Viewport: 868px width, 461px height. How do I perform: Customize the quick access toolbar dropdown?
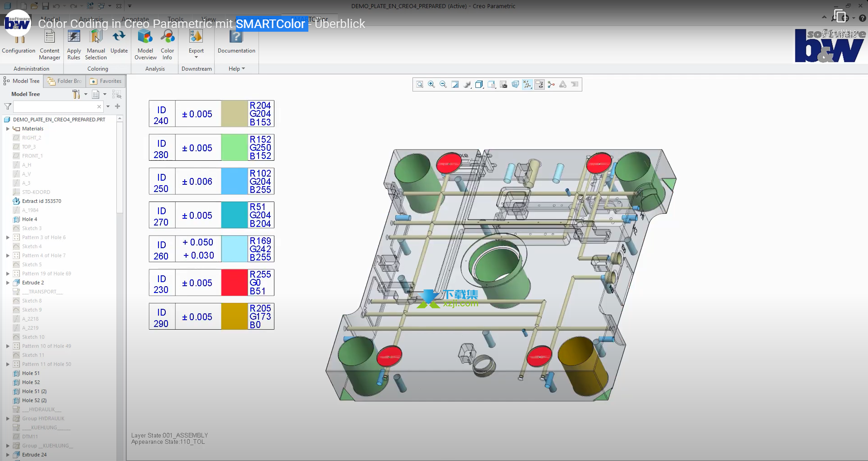pyautogui.click(x=129, y=6)
